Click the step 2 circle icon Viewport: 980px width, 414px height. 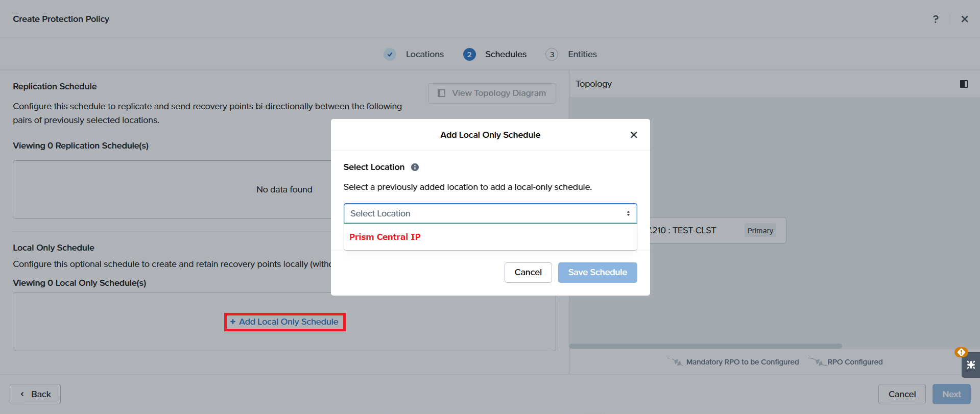[x=469, y=54]
